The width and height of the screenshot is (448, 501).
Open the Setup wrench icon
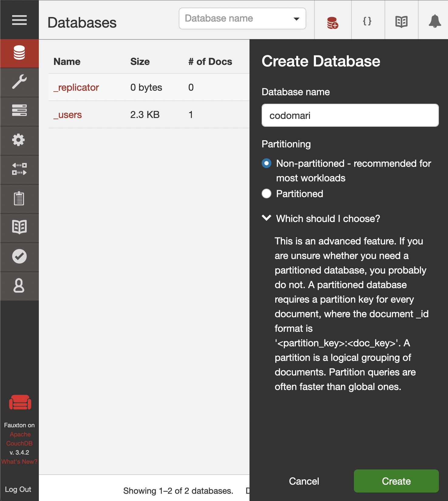19,82
